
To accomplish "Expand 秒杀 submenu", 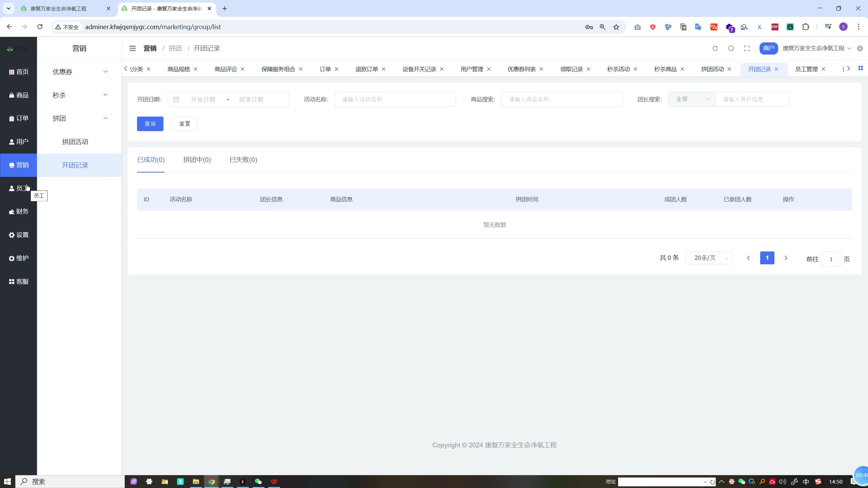I will (79, 95).
